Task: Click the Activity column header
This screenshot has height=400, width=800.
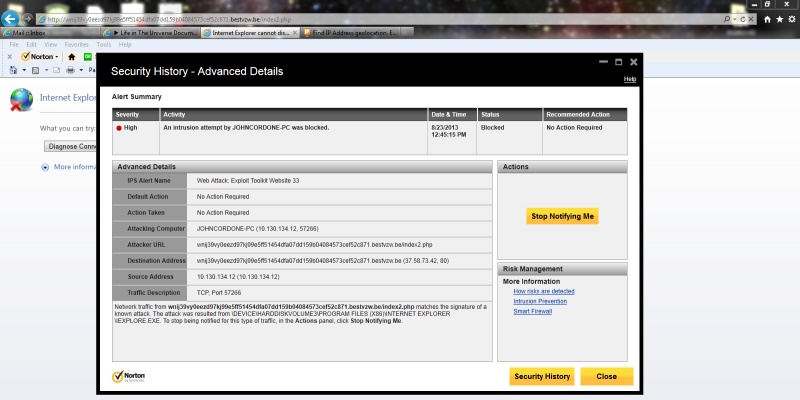Action: pos(293,114)
